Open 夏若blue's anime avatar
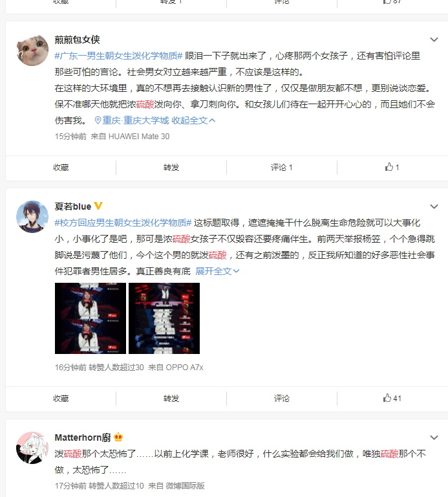The image size is (448, 497). pos(32,217)
